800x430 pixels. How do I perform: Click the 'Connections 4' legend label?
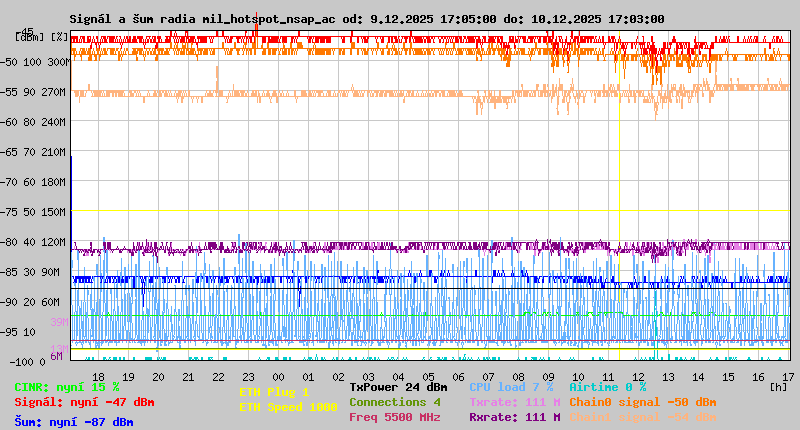tap(395, 402)
